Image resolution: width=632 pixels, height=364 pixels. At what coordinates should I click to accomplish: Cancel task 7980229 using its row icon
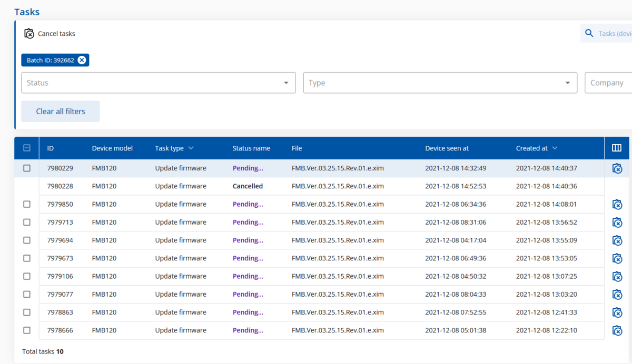tap(617, 168)
